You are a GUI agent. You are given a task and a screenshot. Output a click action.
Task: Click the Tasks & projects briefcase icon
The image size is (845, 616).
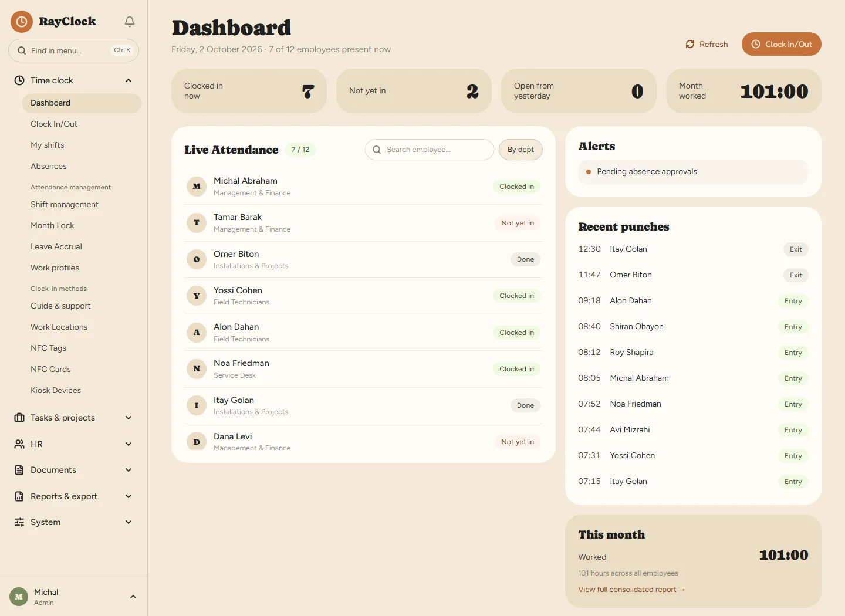(19, 418)
